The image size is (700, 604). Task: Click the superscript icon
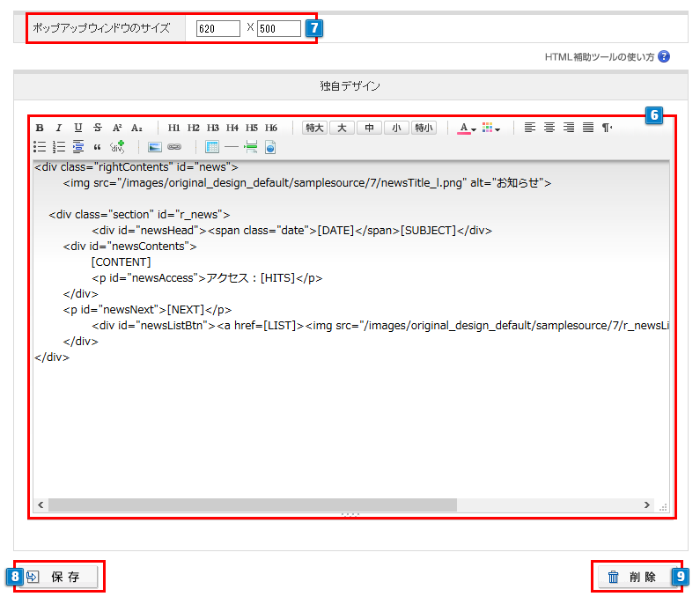click(x=117, y=128)
